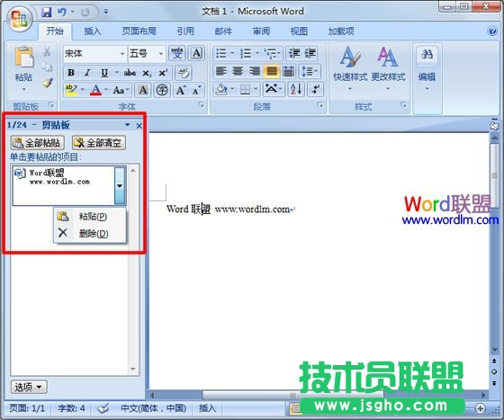The width and height of the screenshot is (504, 420).
Task: Increase paragraph indent
Action: point(310,53)
